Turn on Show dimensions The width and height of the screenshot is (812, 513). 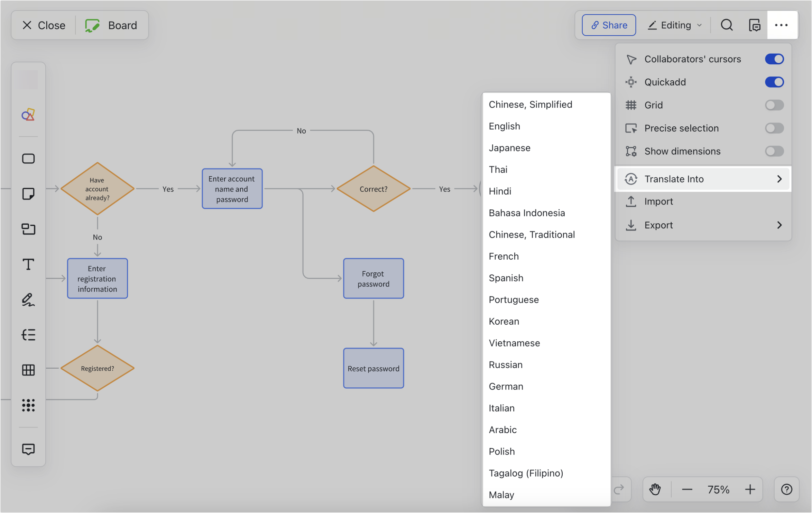(x=774, y=151)
